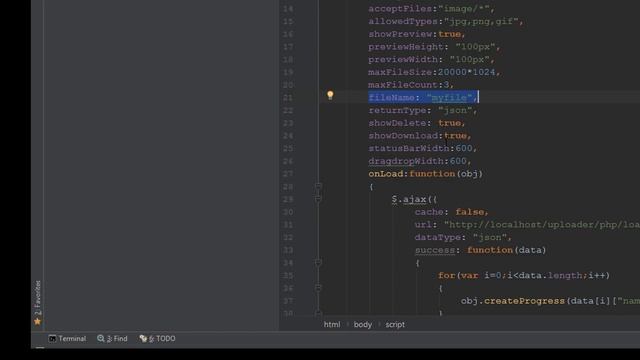Click on cache: false line
This screenshot has height=360, width=640.
coord(451,212)
